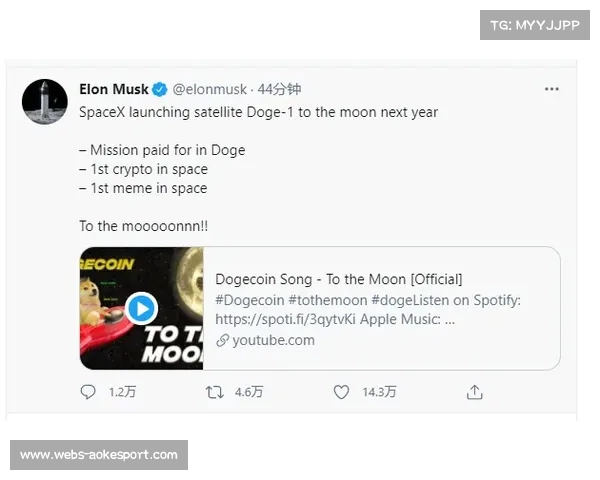The height and width of the screenshot is (480, 600).
Task: Click the 1.2万 reply count
Action: click(x=120, y=393)
